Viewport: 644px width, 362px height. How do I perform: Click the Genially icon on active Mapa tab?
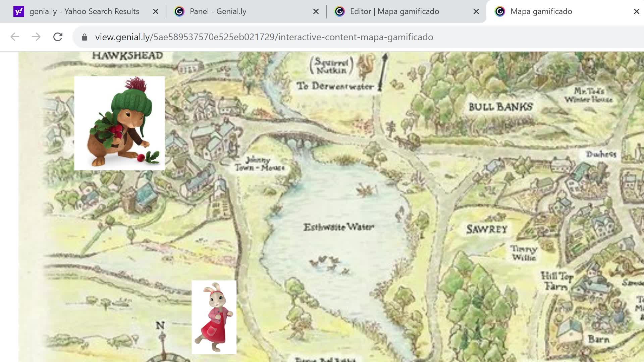(500, 12)
